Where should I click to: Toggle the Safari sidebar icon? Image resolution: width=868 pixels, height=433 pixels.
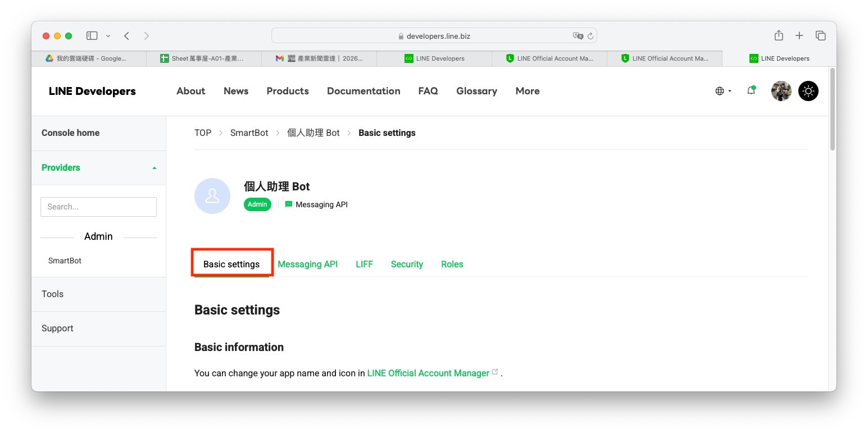pyautogui.click(x=92, y=35)
